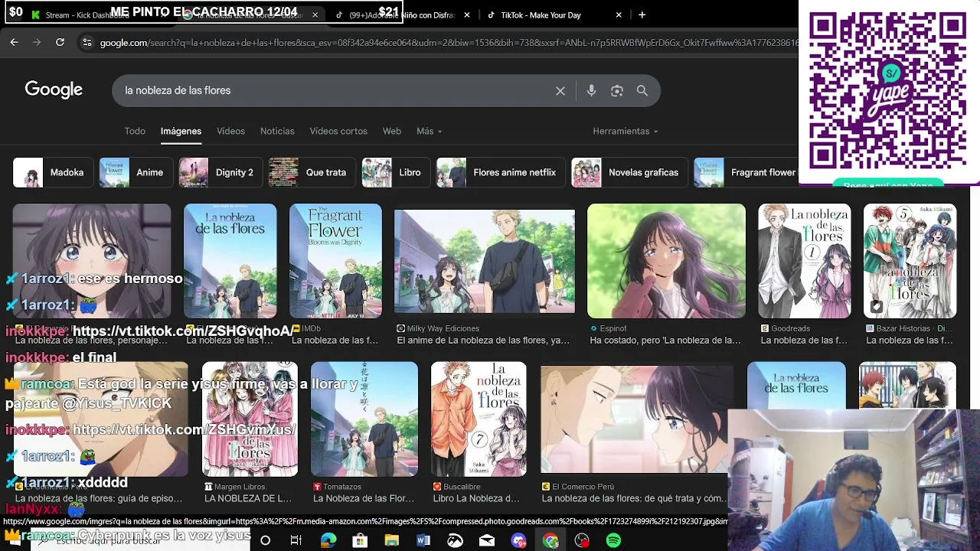Image resolution: width=980 pixels, height=551 pixels.
Task: Open a new browser tab with plus
Action: click(642, 15)
